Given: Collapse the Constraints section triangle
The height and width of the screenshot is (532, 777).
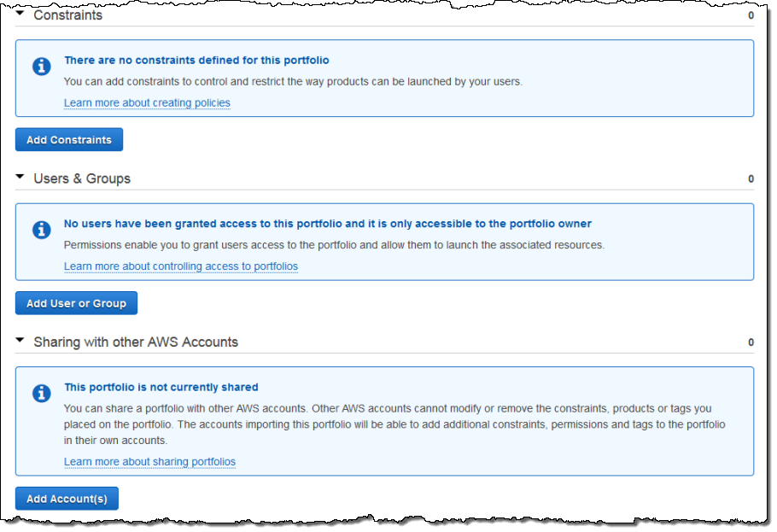Looking at the screenshot, I should click(20, 14).
